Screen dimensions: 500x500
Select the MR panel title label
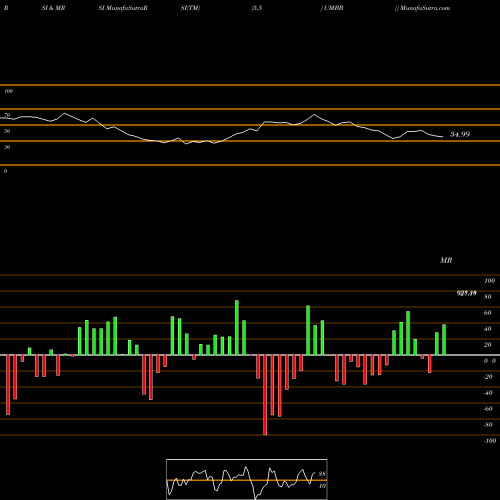click(446, 260)
